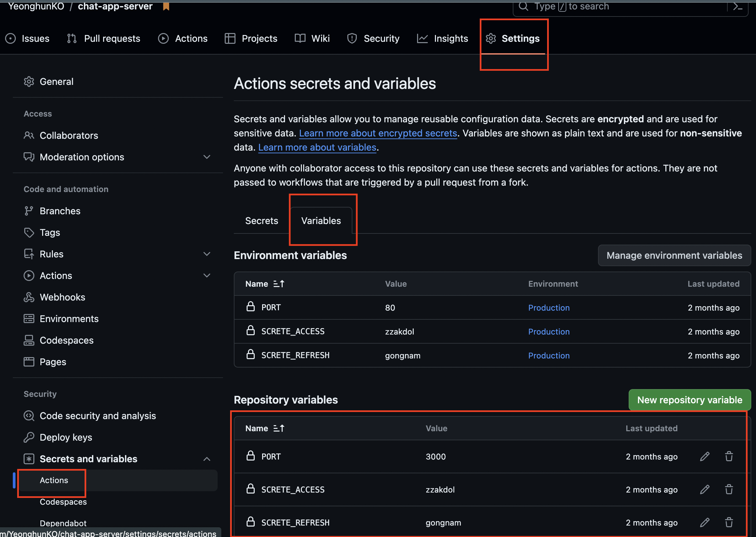Screen dimensions: 756x537
Task: Delete repository SCRETE_ACCESS variable trash icon
Action: coord(729,489)
